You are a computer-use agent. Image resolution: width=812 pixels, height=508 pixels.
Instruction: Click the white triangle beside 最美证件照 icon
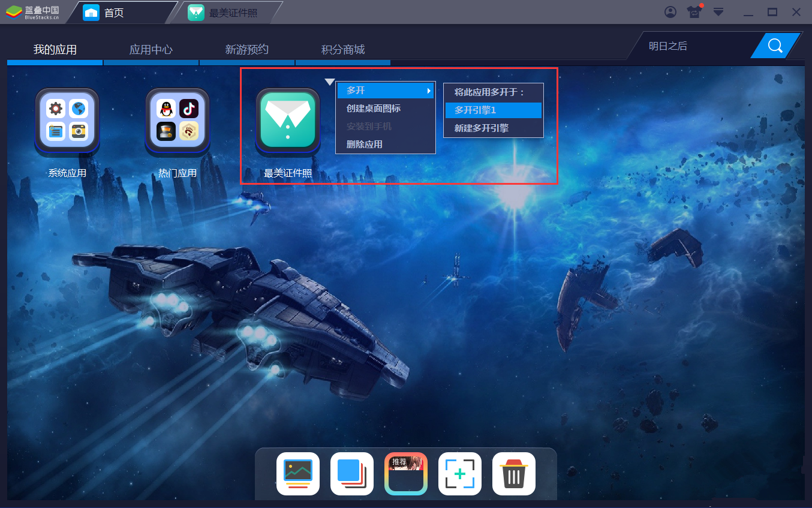pos(330,82)
